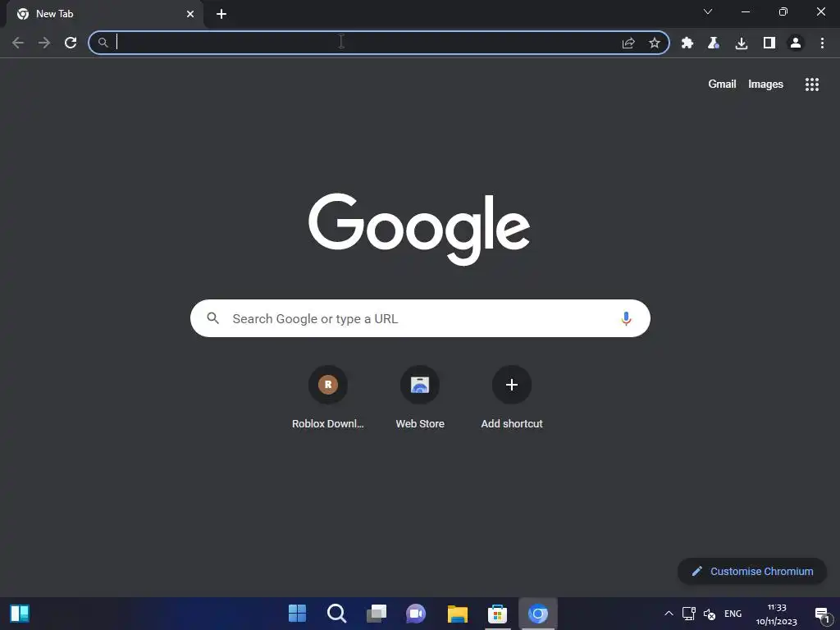Show downloads via the download icon
Image resolution: width=840 pixels, height=630 pixels.
pyautogui.click(x=742, y=43)
